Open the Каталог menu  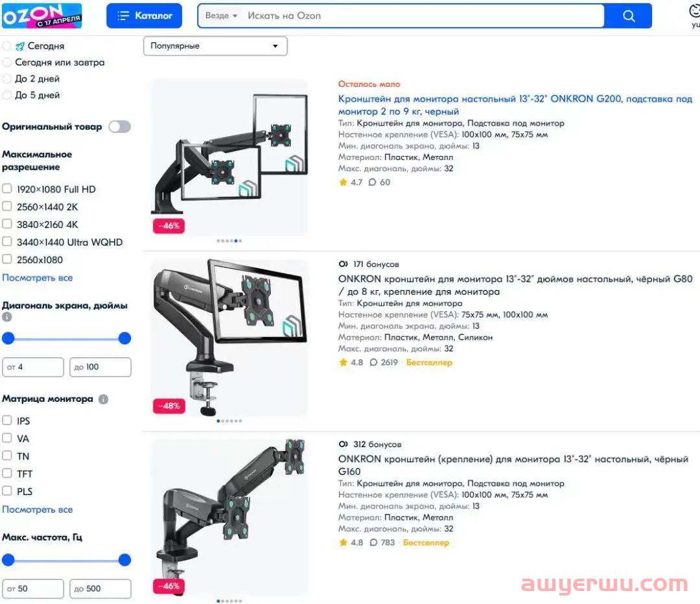(144, 16)
